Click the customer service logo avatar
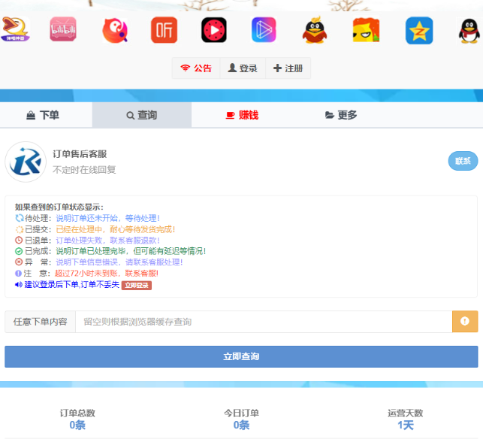 click(26, 162)
